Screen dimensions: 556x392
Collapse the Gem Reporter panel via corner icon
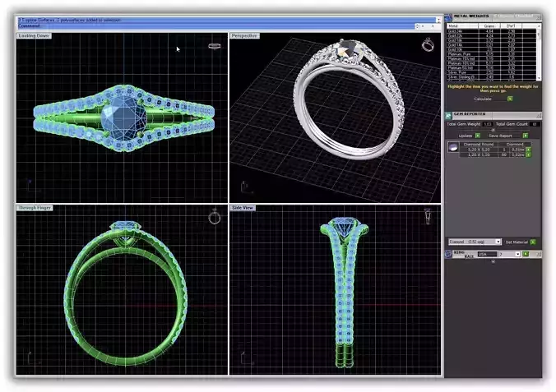click(539, 116)
